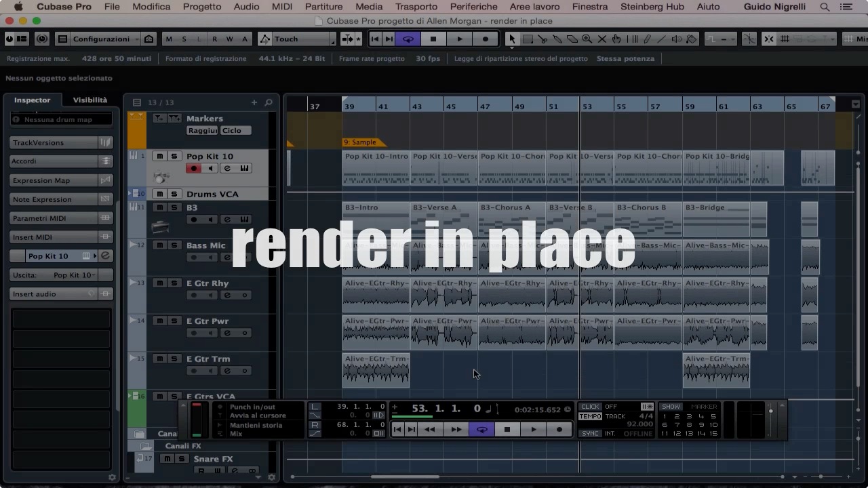868x488 pixels.
Task: Select the Scissors (split) tool in toolbar
Action: click(542, 39)
